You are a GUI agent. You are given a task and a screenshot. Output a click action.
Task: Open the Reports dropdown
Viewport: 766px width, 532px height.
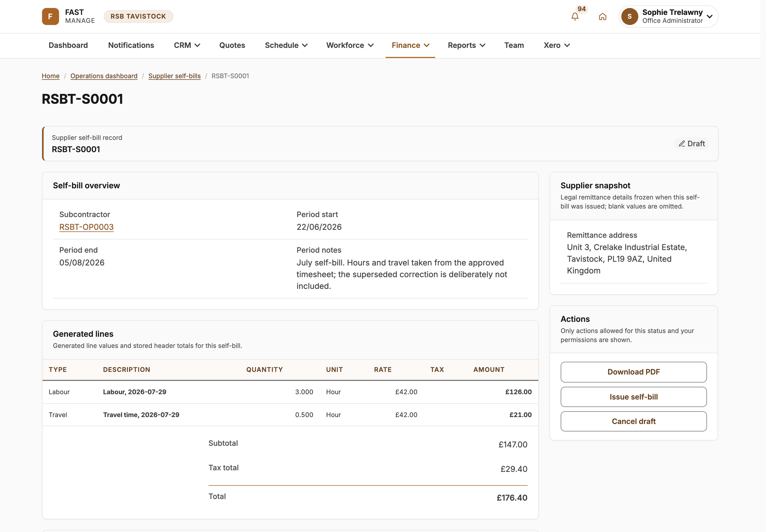466,45
